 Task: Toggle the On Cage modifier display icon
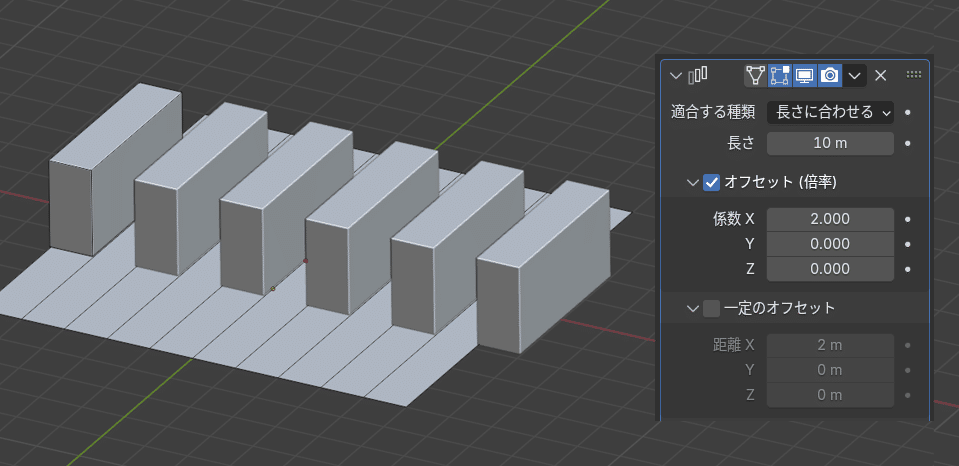pyautogui.click(x=756, y=76)
